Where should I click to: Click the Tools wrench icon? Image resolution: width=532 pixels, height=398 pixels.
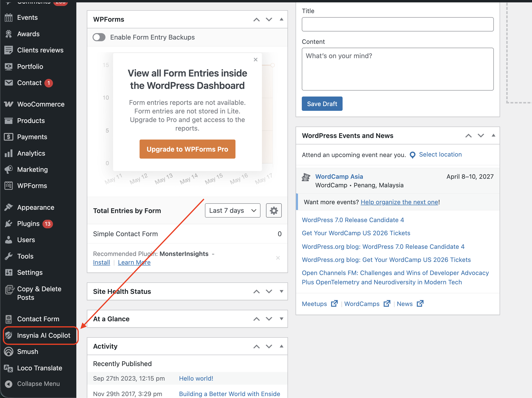coord(9,256)
